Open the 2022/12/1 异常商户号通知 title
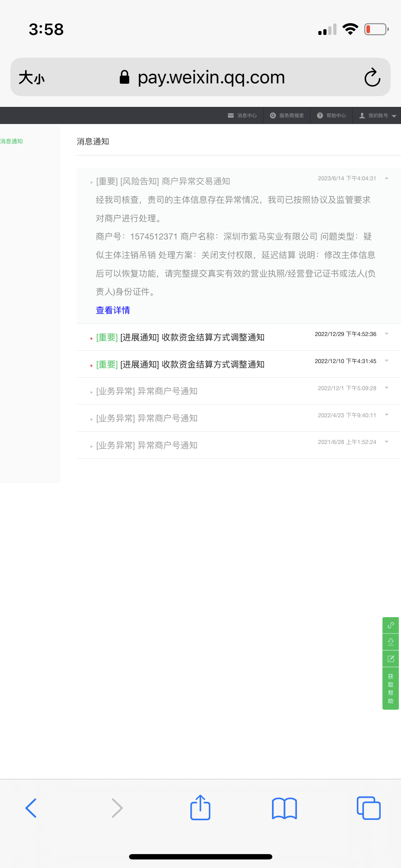 [x=147, y=391]
